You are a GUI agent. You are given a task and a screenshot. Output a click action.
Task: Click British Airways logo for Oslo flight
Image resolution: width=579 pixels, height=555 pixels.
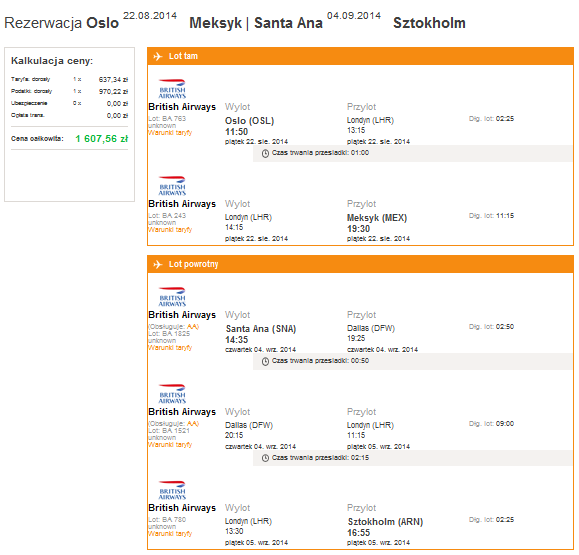172,89
